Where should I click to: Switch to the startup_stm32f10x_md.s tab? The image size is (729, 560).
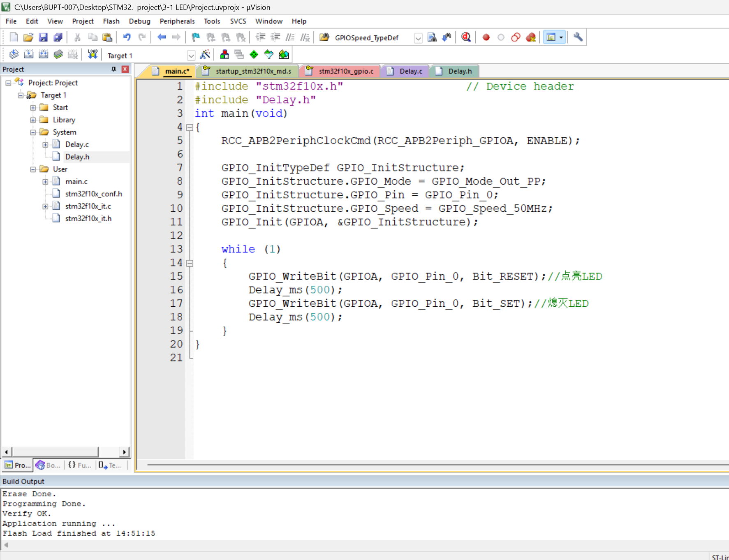click(x=248, y=71)
